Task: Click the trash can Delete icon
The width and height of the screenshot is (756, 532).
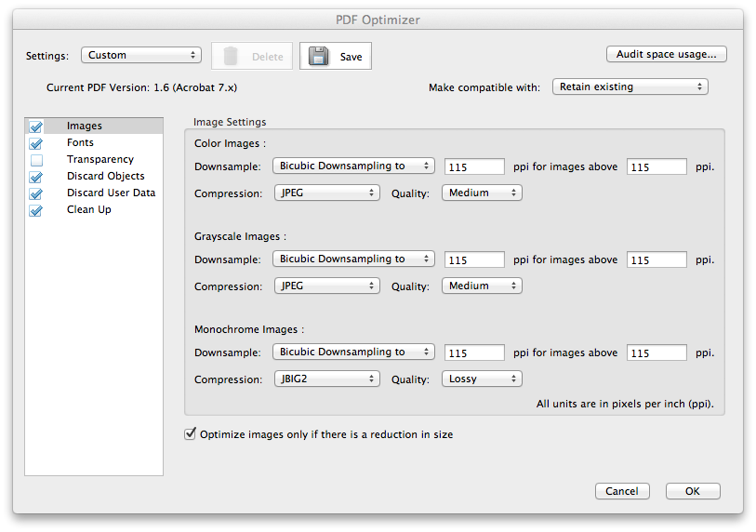Action: (x=230, y=56)
